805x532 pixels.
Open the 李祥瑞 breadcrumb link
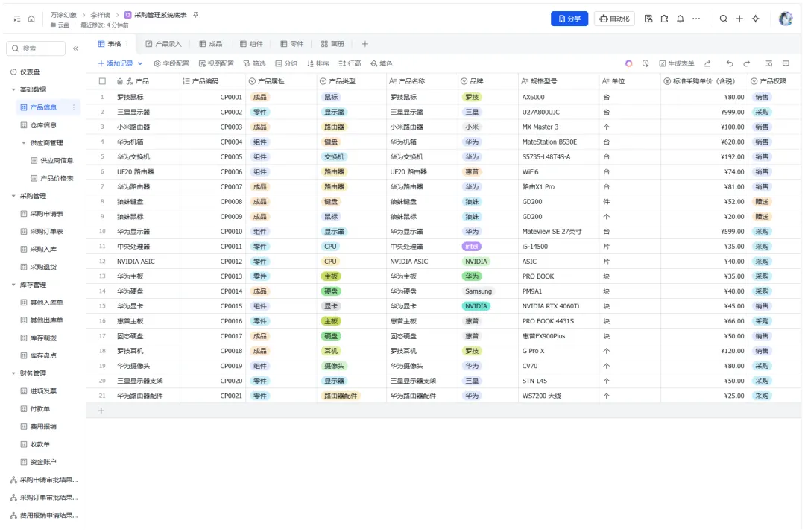[x=101, y=15]
